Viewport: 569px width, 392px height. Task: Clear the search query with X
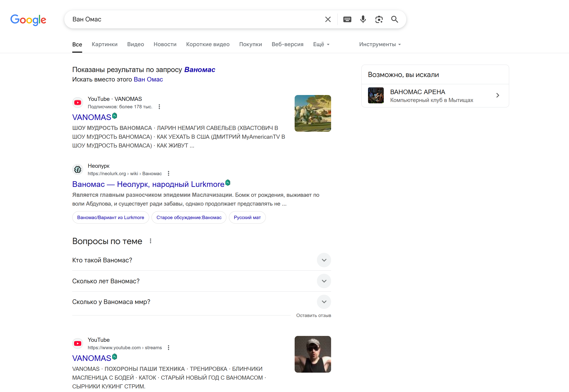[328, 19]
